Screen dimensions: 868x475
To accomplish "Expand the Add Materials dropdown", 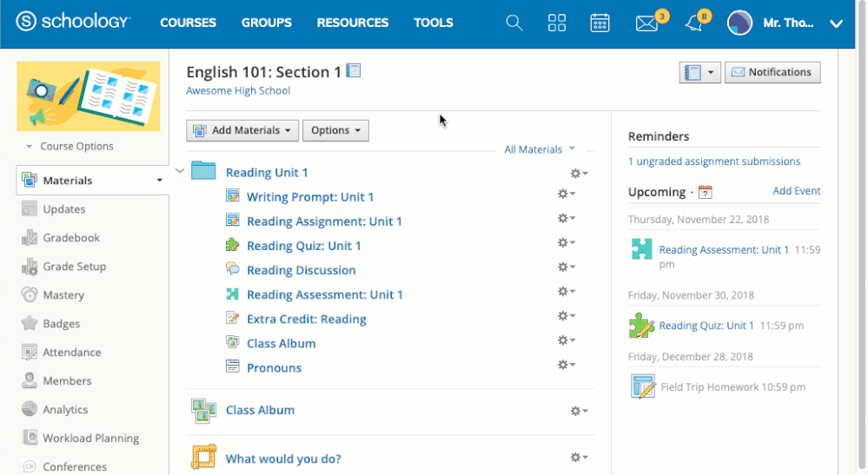I will pyautogui.click(x=242, y=130).
